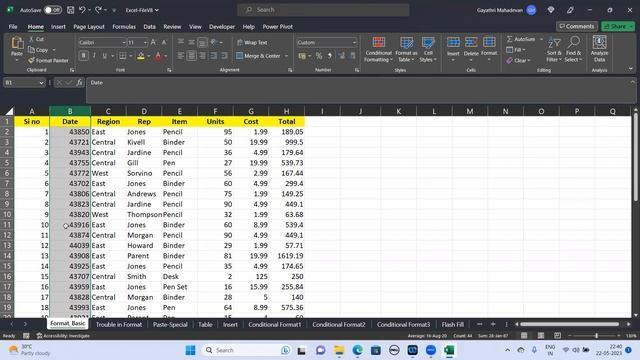The image size is (640, 360).
Task: Toggle Wrap Text
Action: pos(252,42)
